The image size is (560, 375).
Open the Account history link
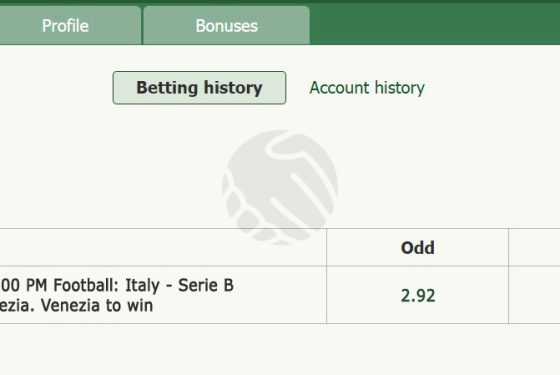click(x=367, y=88)
